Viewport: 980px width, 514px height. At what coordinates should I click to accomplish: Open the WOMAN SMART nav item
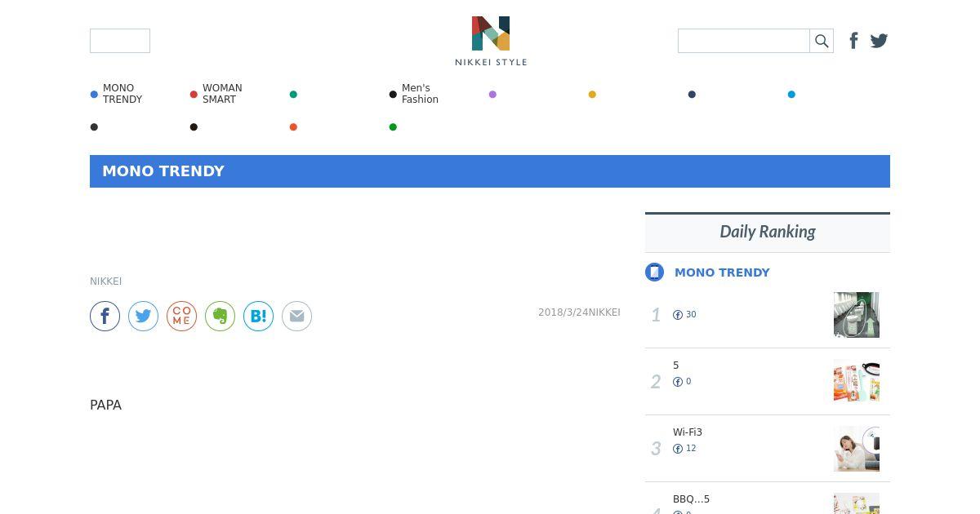[x=222, y=94]
